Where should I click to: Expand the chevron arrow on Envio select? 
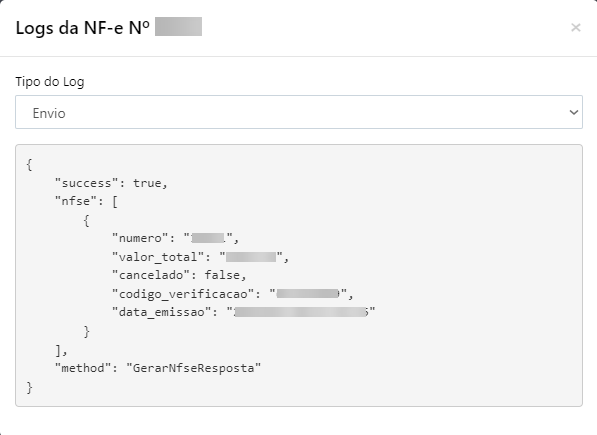coord(573,112)
